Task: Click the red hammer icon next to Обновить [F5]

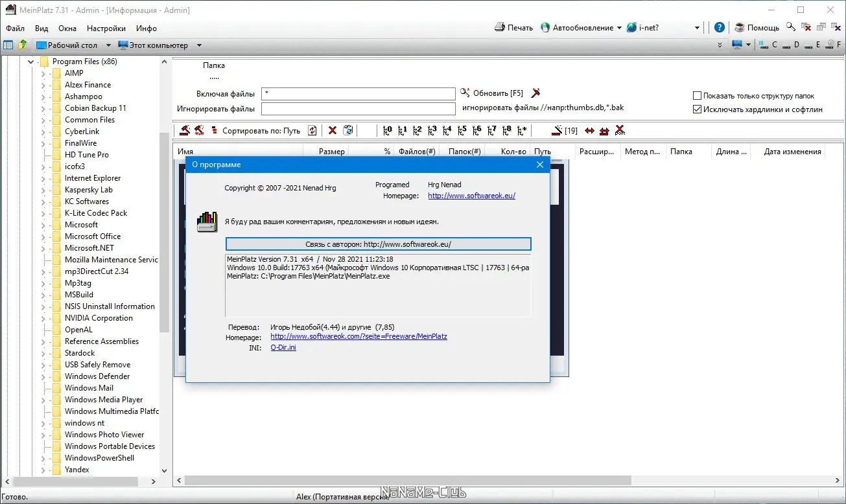Action: pos(535,93)
